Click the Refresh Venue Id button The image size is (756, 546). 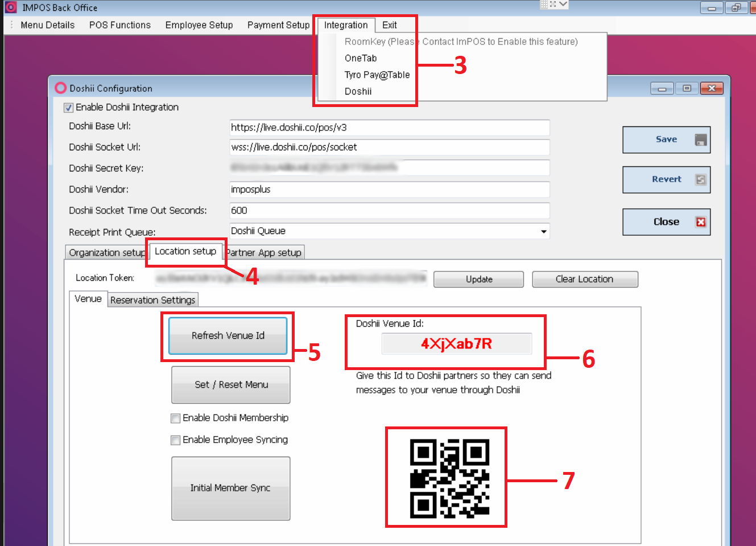[228, 336]
